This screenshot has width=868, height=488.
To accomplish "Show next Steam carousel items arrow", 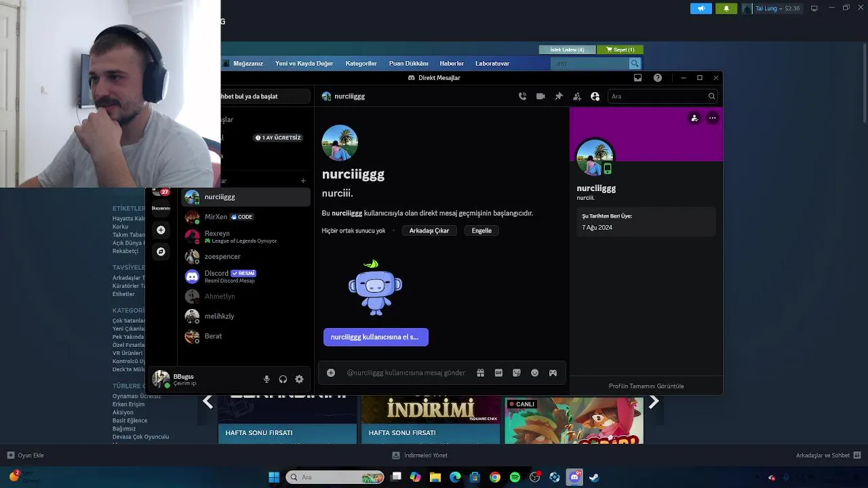I will (x=653, y=402).
